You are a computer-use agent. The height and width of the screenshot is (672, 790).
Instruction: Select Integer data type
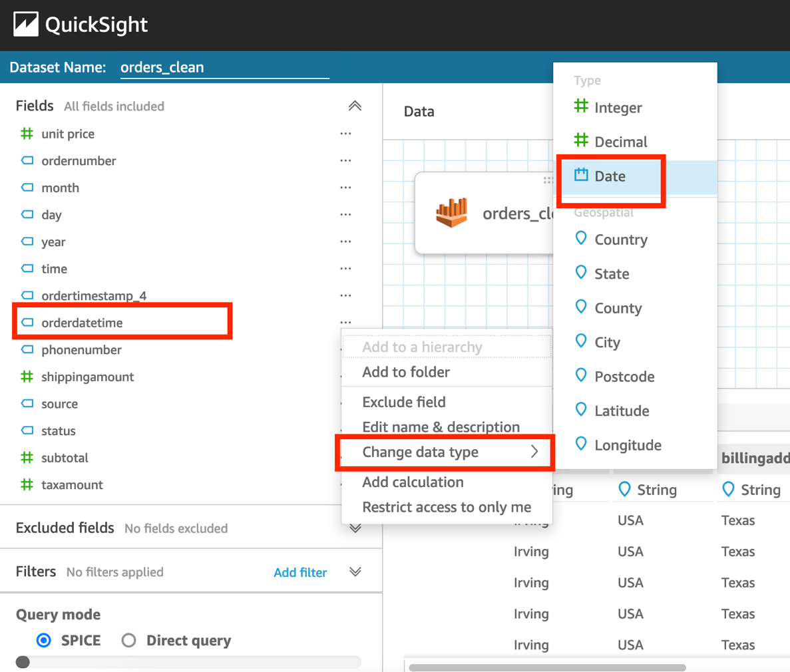tap(636, 107)
